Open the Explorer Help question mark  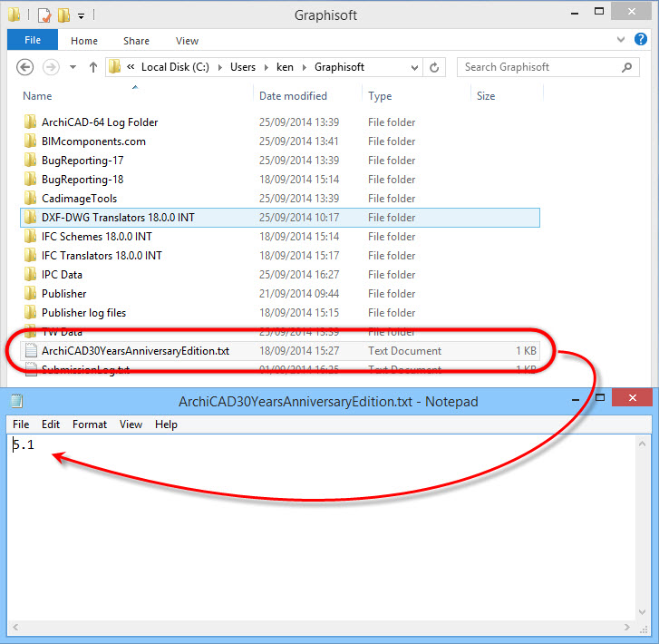point(641,39)
